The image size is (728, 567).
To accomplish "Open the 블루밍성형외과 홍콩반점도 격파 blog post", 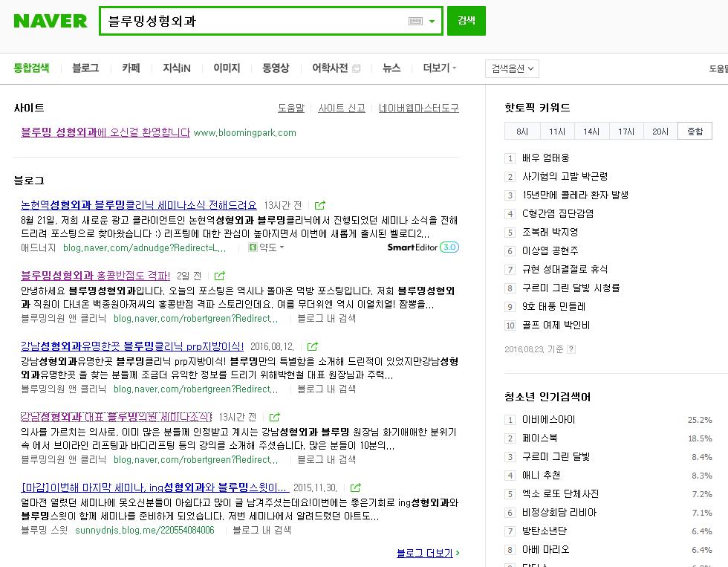I will pyautogui.click(x=96, y=276).
